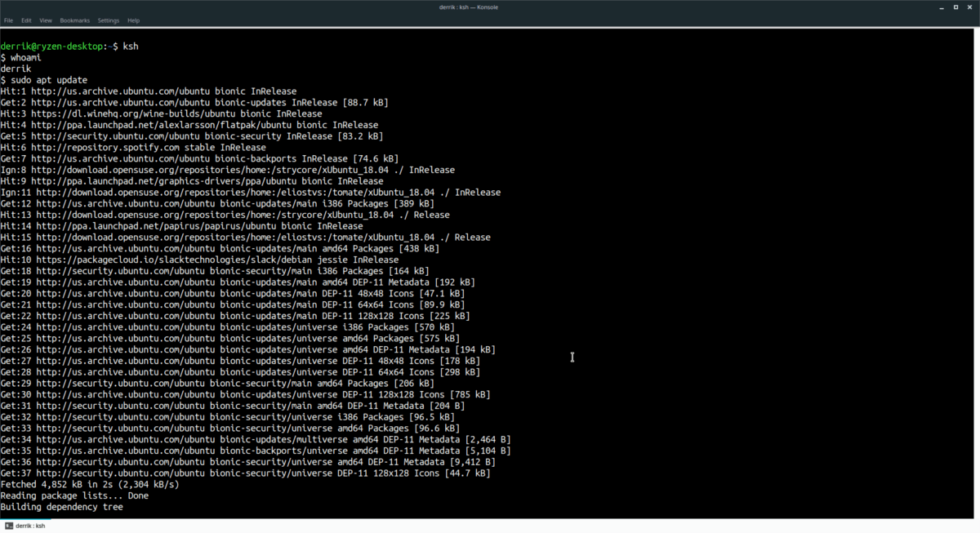Screen dimensions: 980x533
Task: Open the Help menu
Action: (x=133, y=20)
